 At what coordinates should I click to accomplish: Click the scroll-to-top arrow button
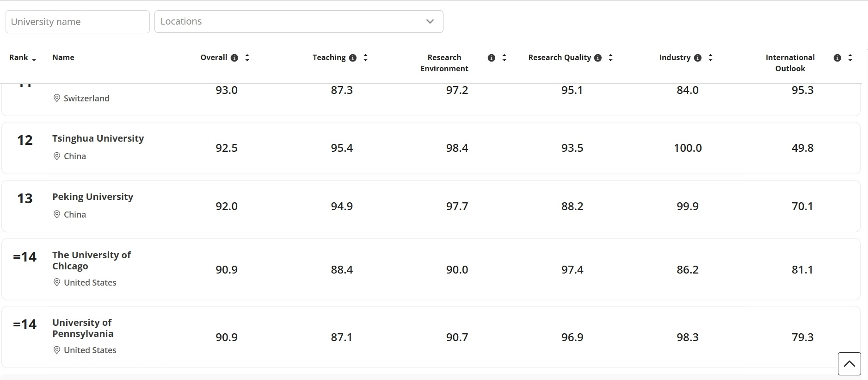(850, 364)
